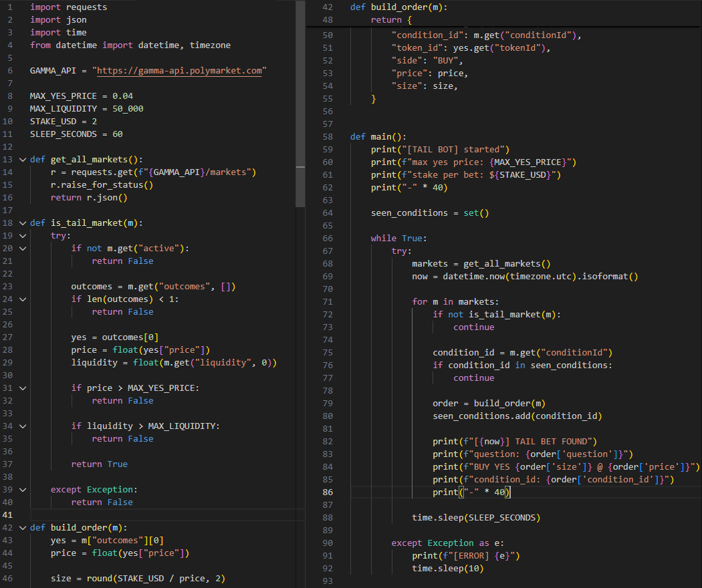
Task: Click 'yes = m["outcomes"][0]' on line 43
Action: point(107,541)
